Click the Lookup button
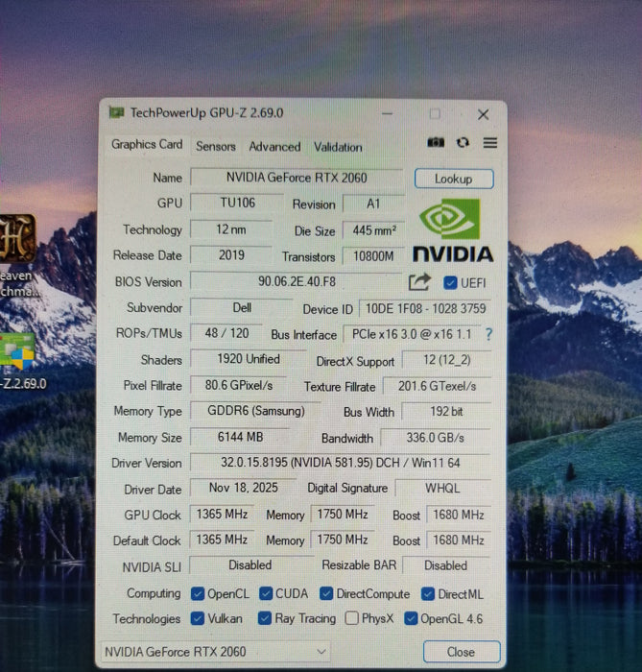Viewport: 642px width, 672px height. click(x=454, y=179)
